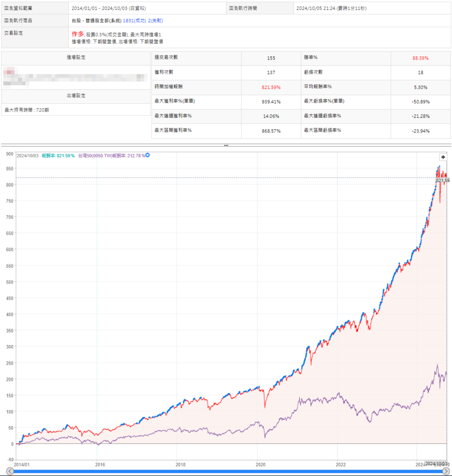Click the plus icon at chart corner
The height and width of the screenshot is (476, 452).
tap(443, 157)
